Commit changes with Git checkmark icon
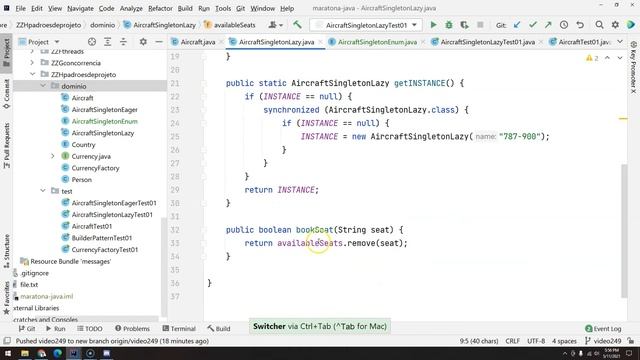Screen dimensions: 640x360 (533, 25)
